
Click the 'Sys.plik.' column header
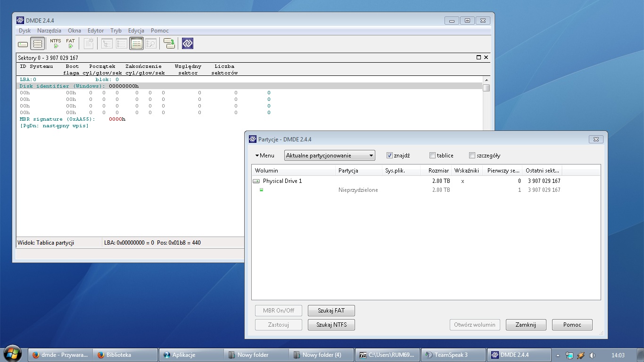[401, 171]
